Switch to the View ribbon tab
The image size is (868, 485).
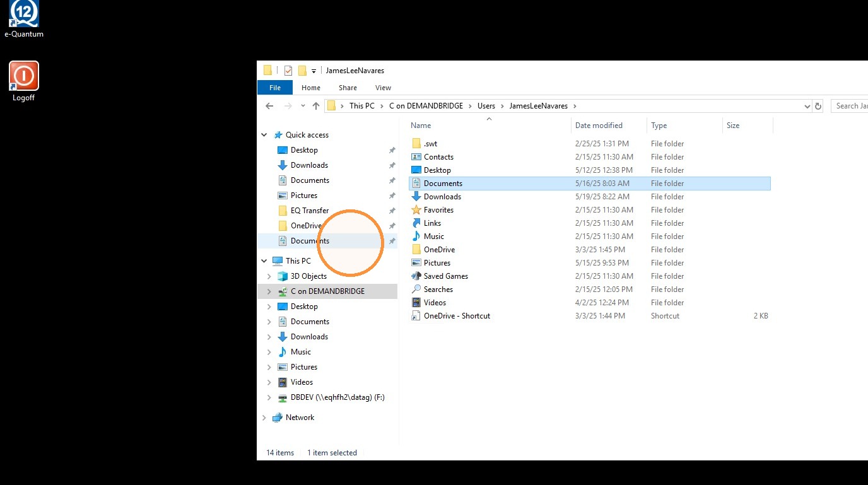[383, 88]
